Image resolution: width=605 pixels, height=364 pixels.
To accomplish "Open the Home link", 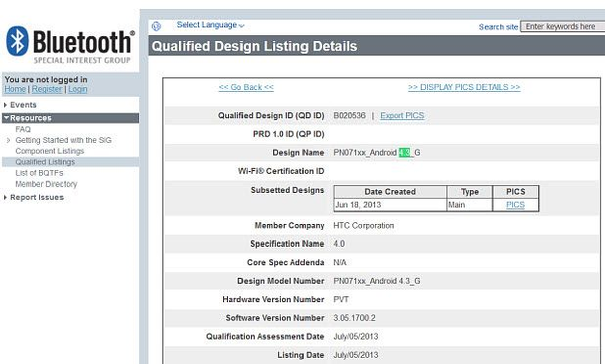I will [x=15, y=89].
